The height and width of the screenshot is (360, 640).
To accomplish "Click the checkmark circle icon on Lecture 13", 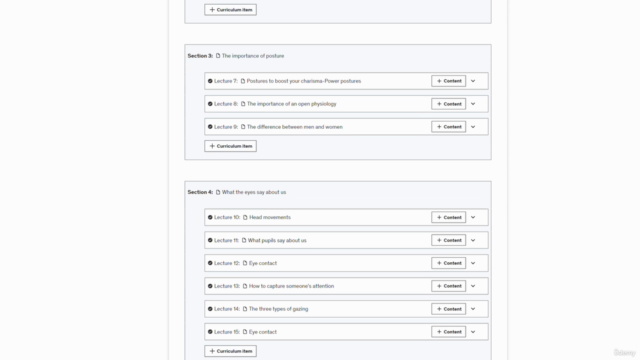I will click(x=210, y=286).
